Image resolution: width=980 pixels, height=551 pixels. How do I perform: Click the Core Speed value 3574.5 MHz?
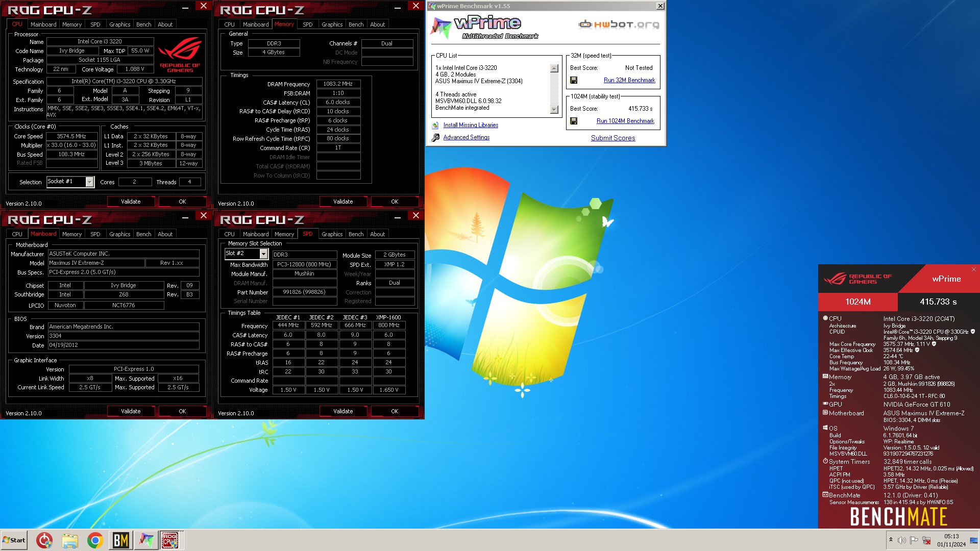(x=71, y=136)
